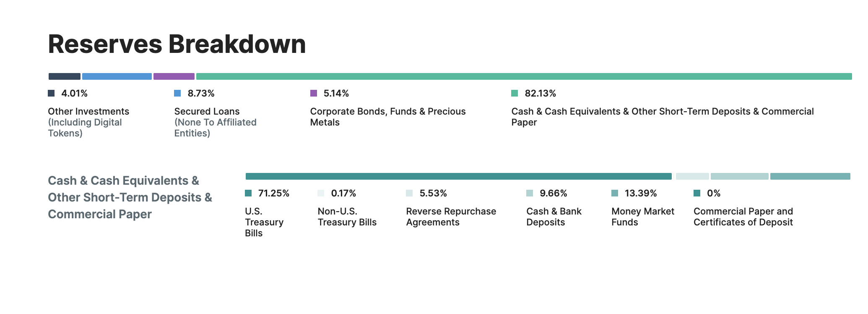Select the 0% Commercial Paper legend square

(x=697, y=193)
